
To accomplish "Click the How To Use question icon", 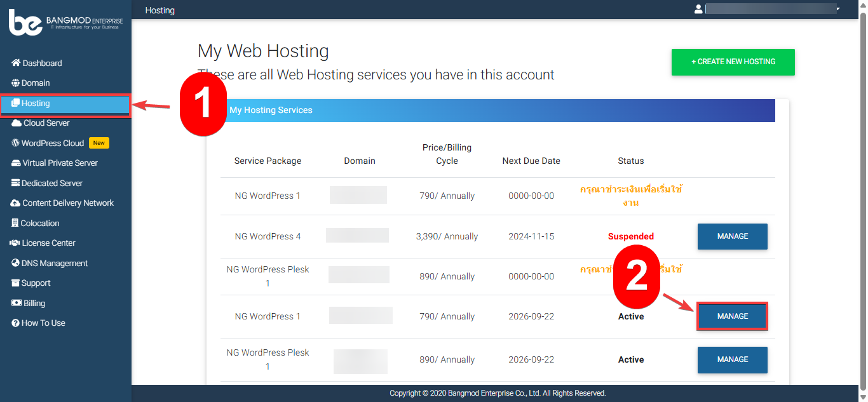I will [x=16, y=323].
